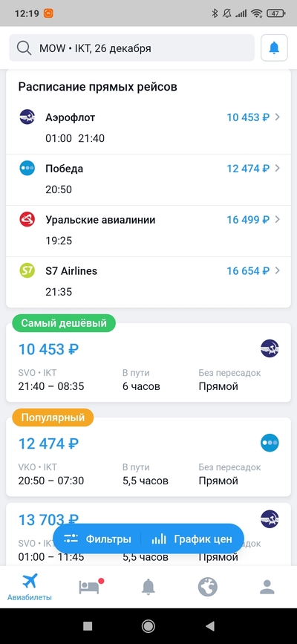Viewport: 297px width, 644px height.
Task: Open the График цен button
Action: click(192, 539)
